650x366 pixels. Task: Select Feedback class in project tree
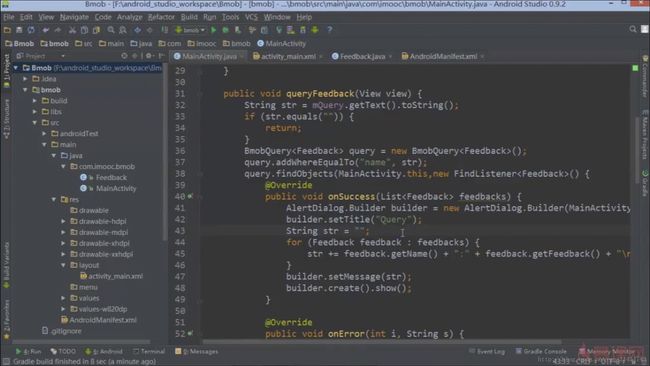point(111,177)
